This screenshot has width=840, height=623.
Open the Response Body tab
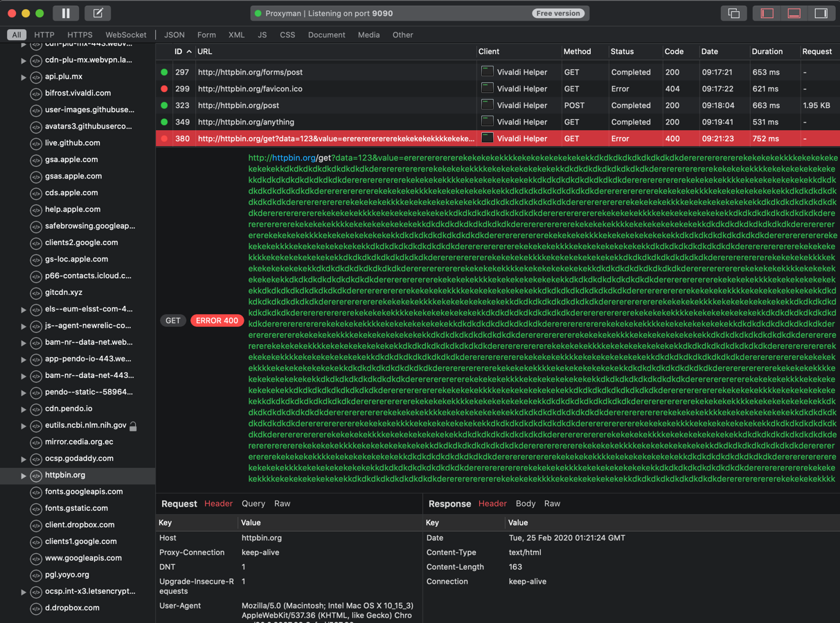click(x=526, y=503)
